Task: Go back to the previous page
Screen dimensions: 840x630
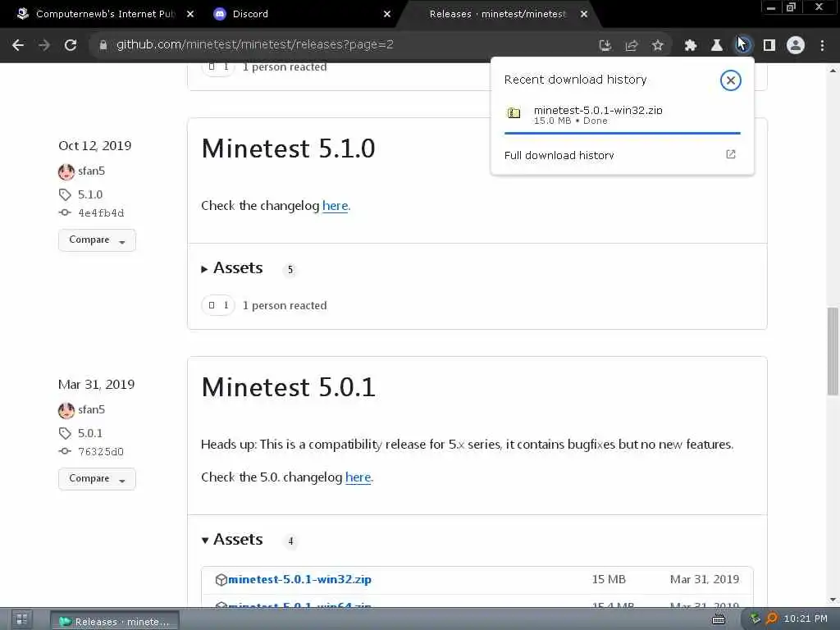Action: coord(18,45)
